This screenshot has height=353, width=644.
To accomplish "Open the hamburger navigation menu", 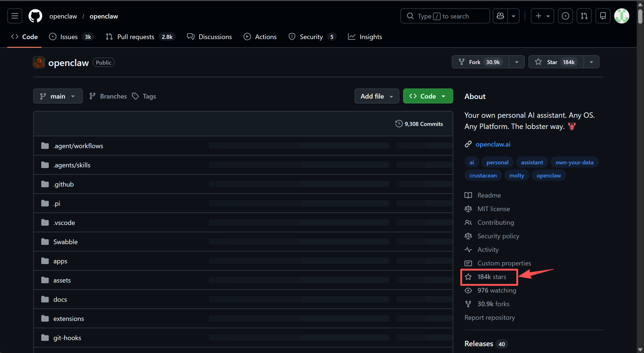I will (x=15, y=16).
